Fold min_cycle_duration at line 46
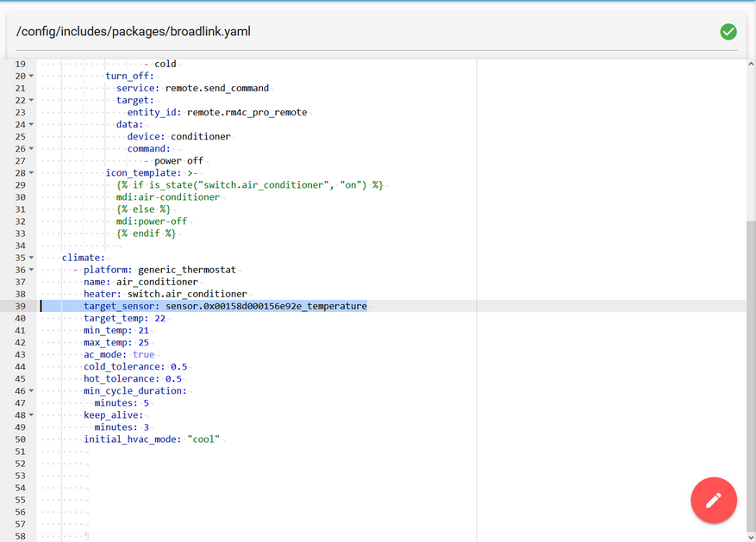 pyautogui.click(x=31, y=390)
